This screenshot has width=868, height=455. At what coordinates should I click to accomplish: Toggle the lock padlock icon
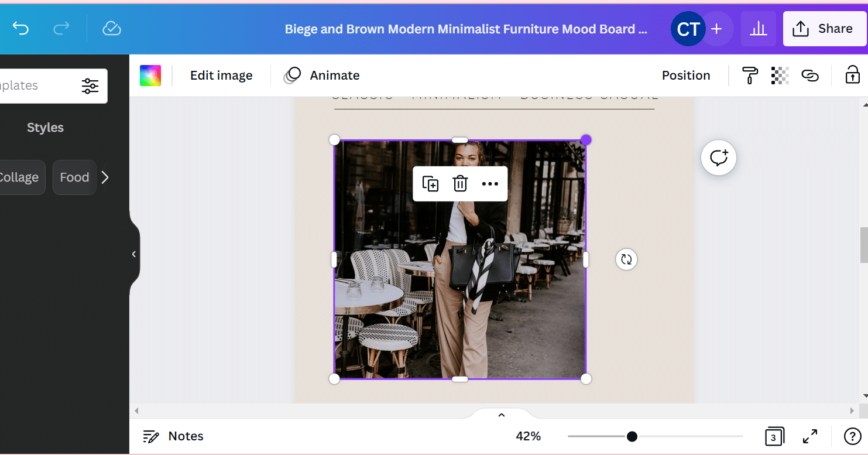(852, 75)
